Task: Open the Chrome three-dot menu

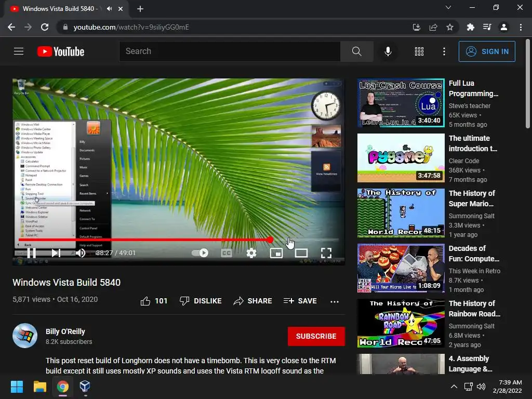Action: [x=521, y=27]
